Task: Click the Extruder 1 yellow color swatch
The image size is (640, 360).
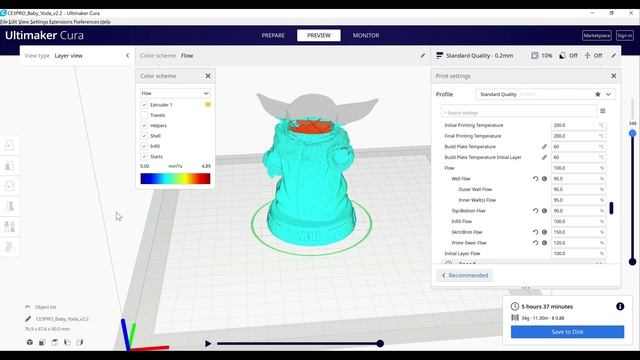Action: (x=208, y=105)
